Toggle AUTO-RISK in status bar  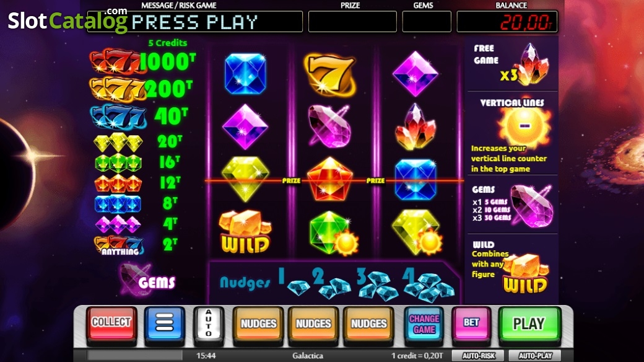479,355
